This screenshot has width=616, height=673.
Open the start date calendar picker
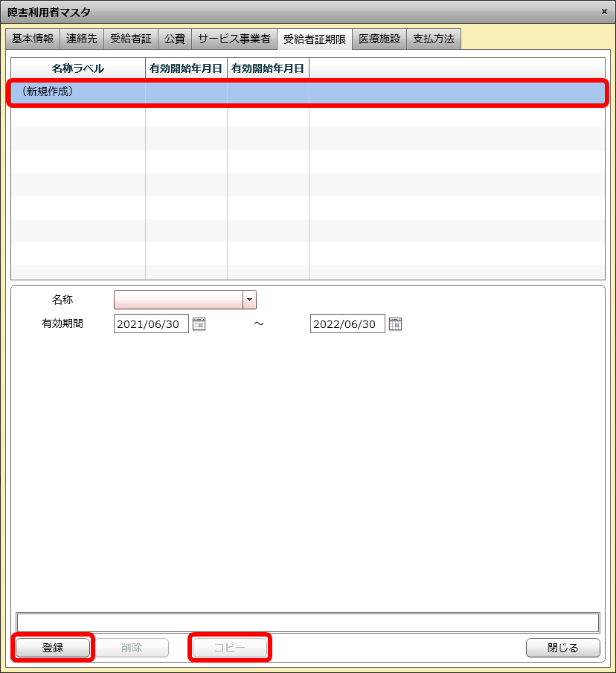199,323
